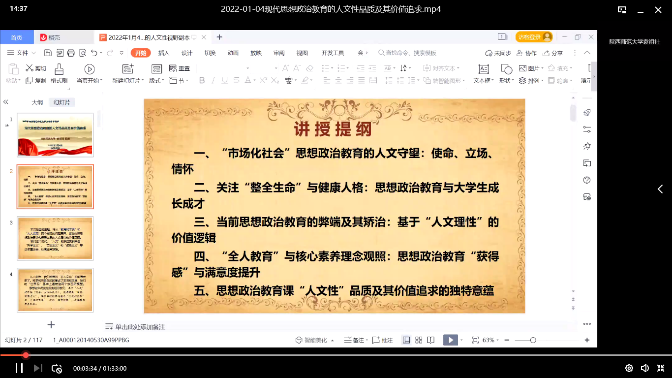This screenshot has width=672, height=378.
Task: Pause the video playback
Action: (19, 368)
